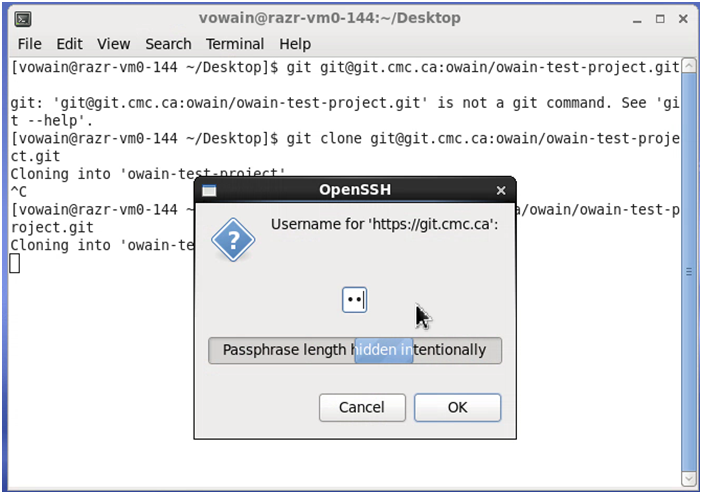Click the Cancel button

362,408
